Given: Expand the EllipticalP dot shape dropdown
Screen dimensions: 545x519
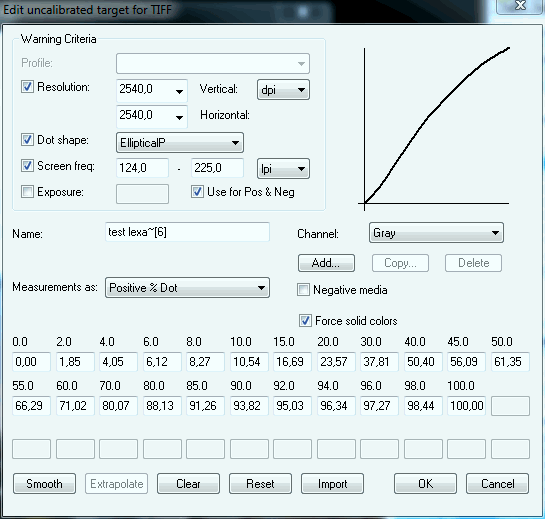Looking at the screenshot, I should click(x=180, y=143).
